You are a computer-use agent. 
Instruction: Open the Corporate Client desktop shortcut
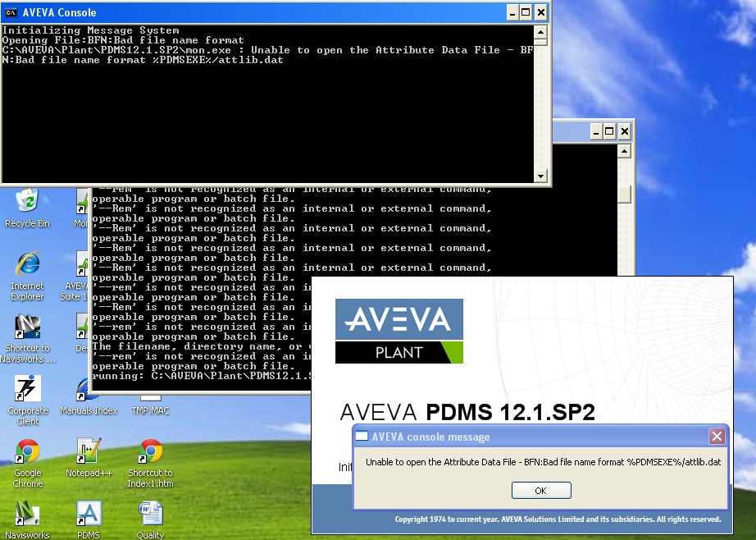[28, 400]
